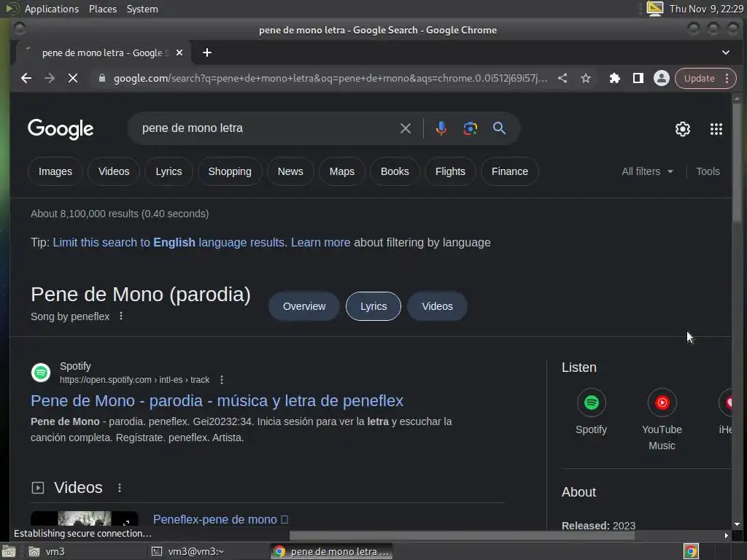Screen dimensions: 747x560
Task: Open more options beside 'Song by peneflex'
Action: click(121, 316)
